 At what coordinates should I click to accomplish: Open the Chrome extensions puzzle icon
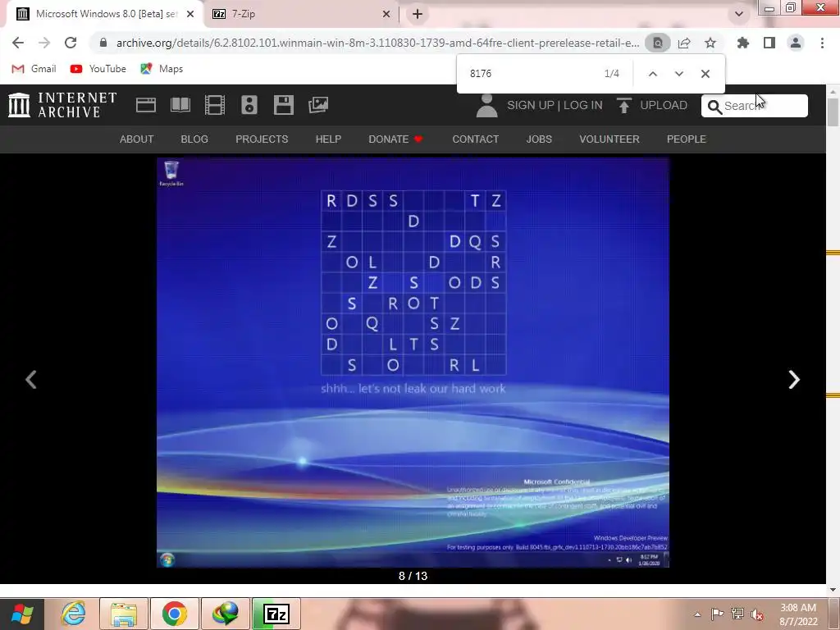pos(743,43)
